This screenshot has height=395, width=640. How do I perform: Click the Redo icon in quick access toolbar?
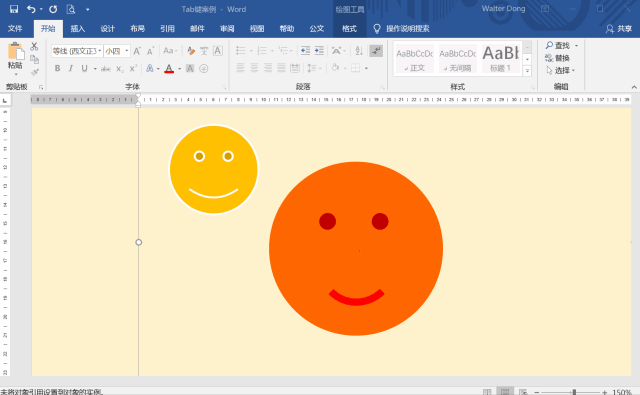click(53, 9)
